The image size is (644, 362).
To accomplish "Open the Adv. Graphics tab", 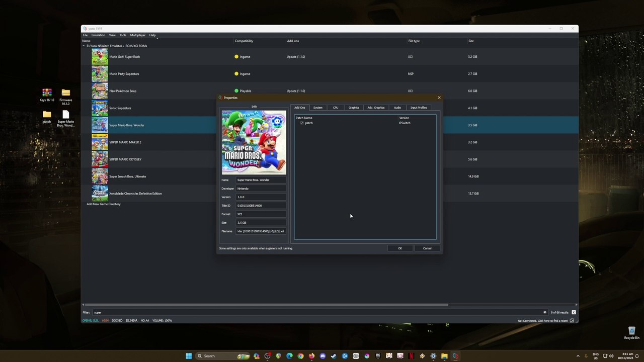I will 376,108.
